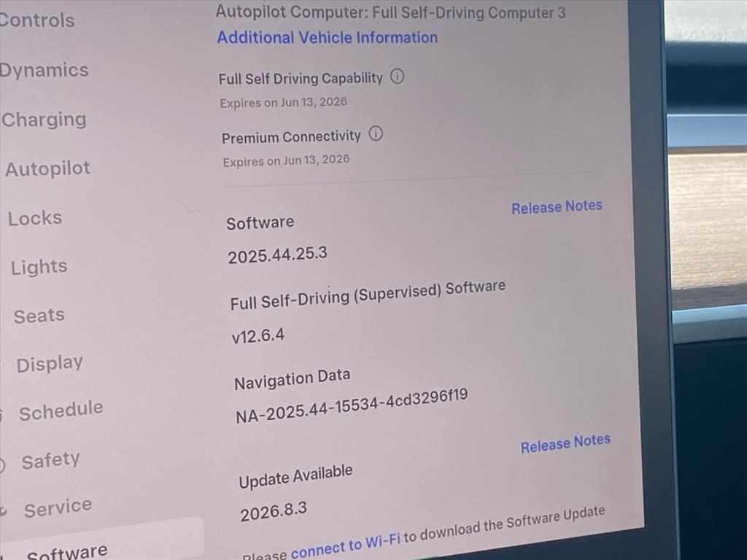Click info icon beside Premium Connectivity
This screenshot has height=560, width=747.
coord(376,134)
